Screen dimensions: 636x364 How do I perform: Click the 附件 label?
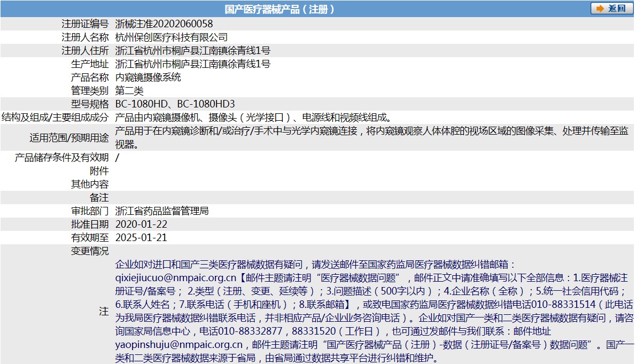point(99,171)
